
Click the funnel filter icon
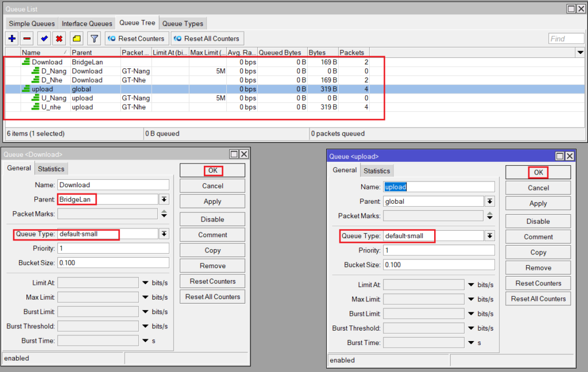point(94,38)
